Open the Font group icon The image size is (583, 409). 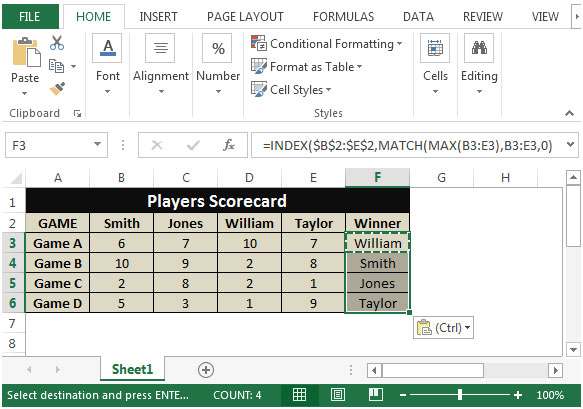[108, 48]
